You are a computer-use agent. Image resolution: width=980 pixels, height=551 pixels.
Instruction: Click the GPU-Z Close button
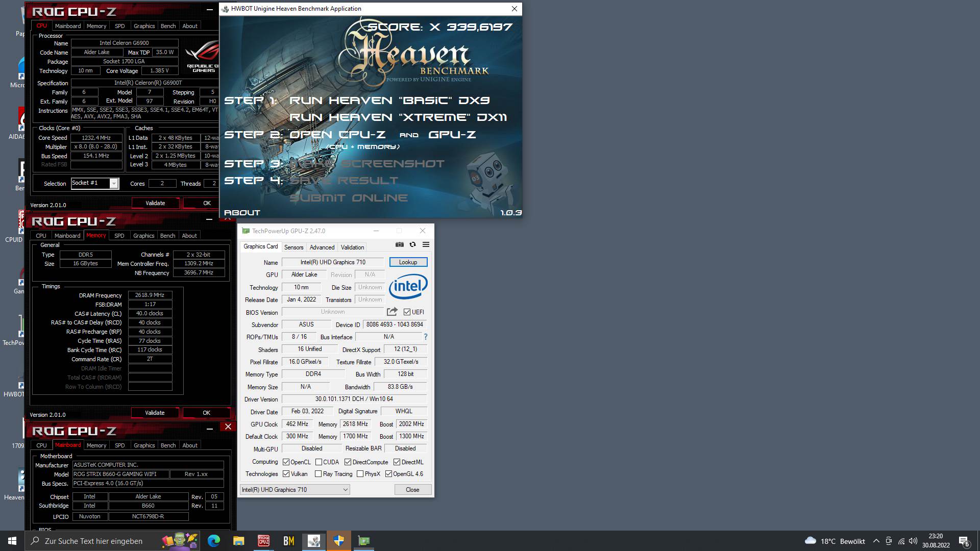click(x=412, y=490)
